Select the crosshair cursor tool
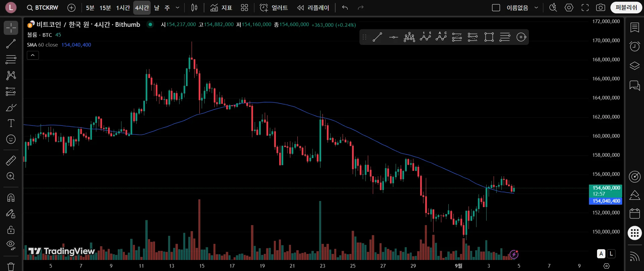Image resolution: width=644 pixels, height=271 pixels. (11, 28)
